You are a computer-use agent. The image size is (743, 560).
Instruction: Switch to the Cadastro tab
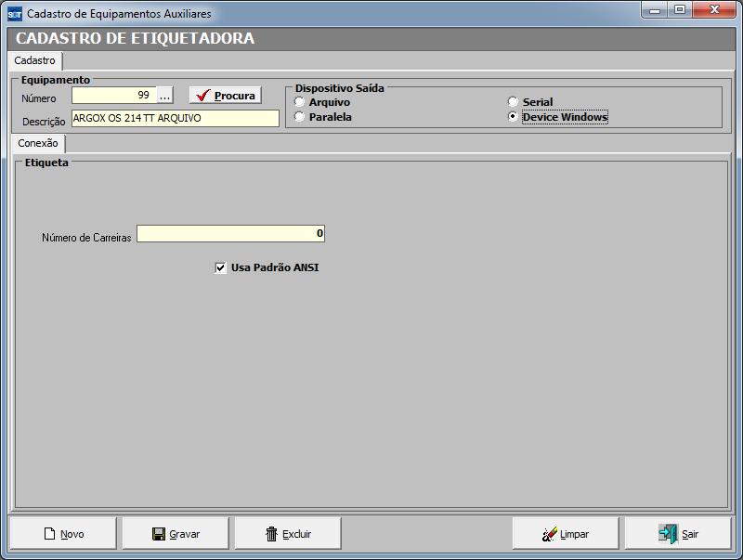coord(35,60)
